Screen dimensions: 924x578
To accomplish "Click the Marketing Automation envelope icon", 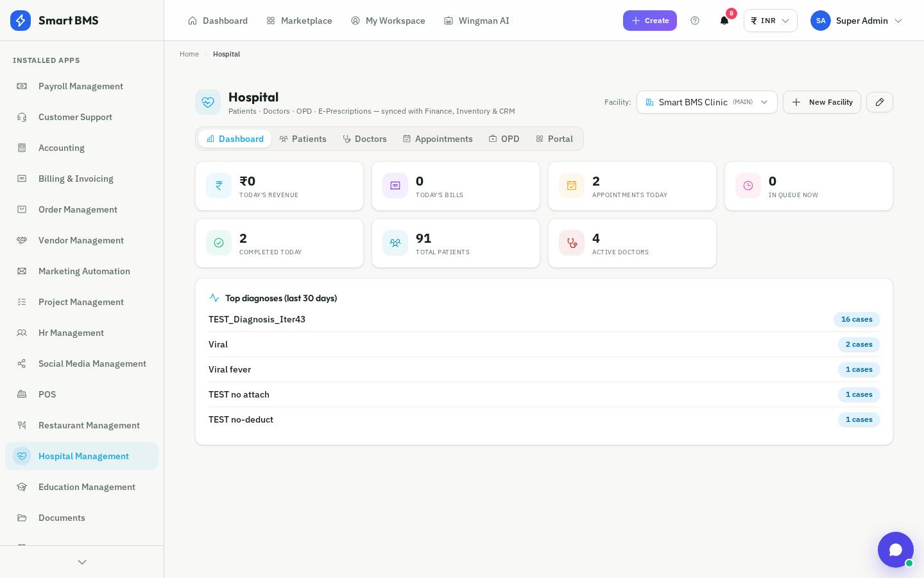I will pyautogui.click(x=22, y=271).
